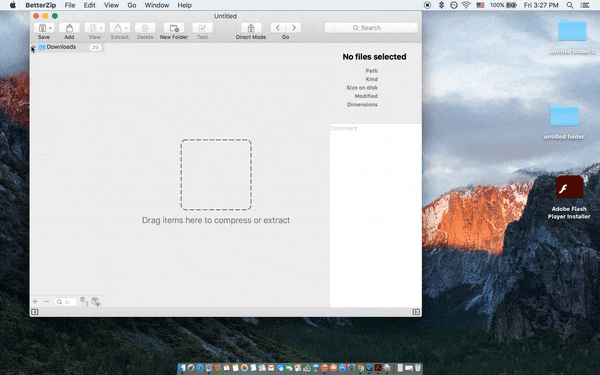Click the Delete trash toolbar icon
Screen dimensions: 600x375
coord(145,28)
